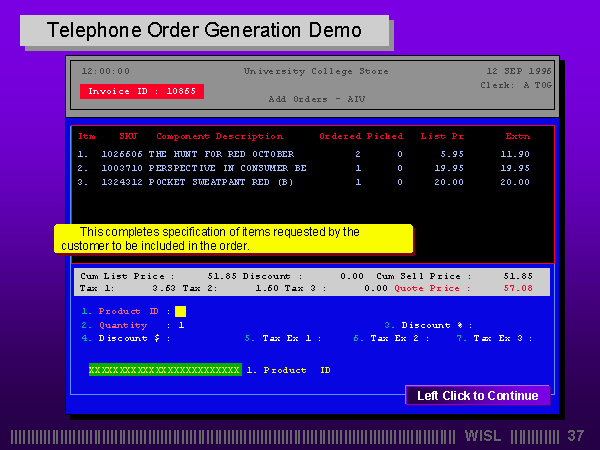Click the Telephone Order Generation Demo title
600x450 pixels.
[x=204, y=31]
